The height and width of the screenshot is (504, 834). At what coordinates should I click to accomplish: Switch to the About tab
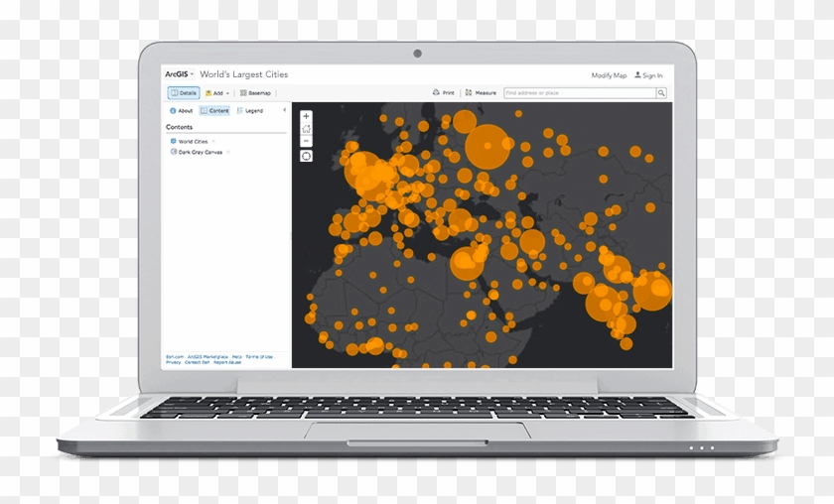coord(181,110)
